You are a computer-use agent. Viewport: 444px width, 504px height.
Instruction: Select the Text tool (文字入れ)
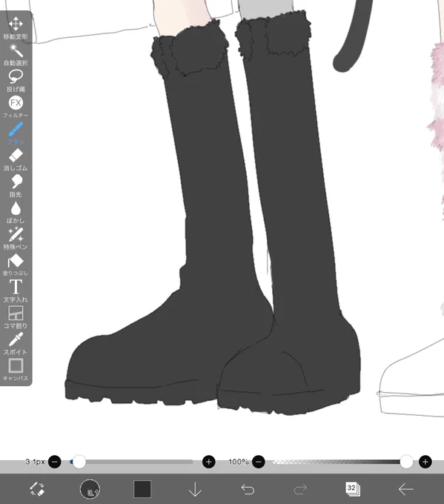click(16, 291)
